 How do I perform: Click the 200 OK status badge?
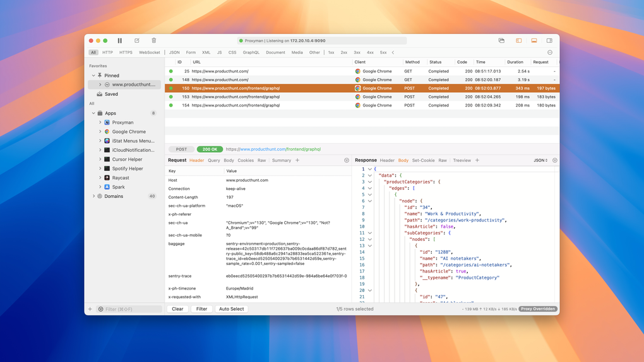[210, 149]
